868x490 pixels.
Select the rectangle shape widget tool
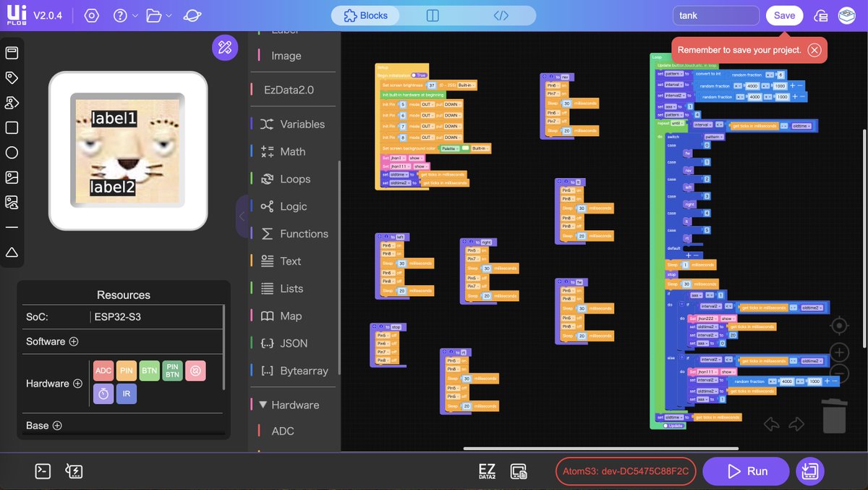pyautogui.click(x=12, y=127)
